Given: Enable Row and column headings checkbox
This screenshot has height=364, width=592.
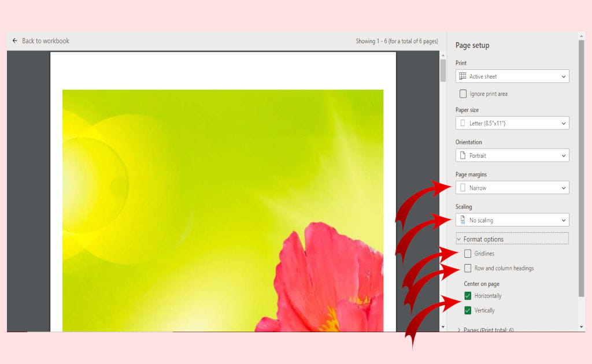Looking at the screenshot, I should pos(467,268).
